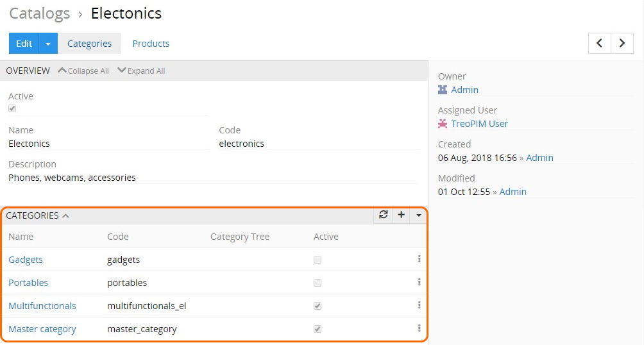Screen dimensions: 644x345
Task: Switch to the Products tab
Action: click(x=151, y=44)
